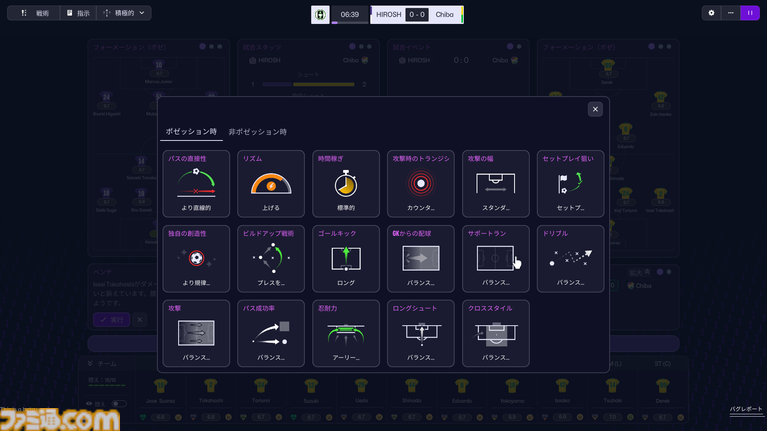Select the ロングシュート long shot tile
767x431 pixels.
(x=421, y=333)
